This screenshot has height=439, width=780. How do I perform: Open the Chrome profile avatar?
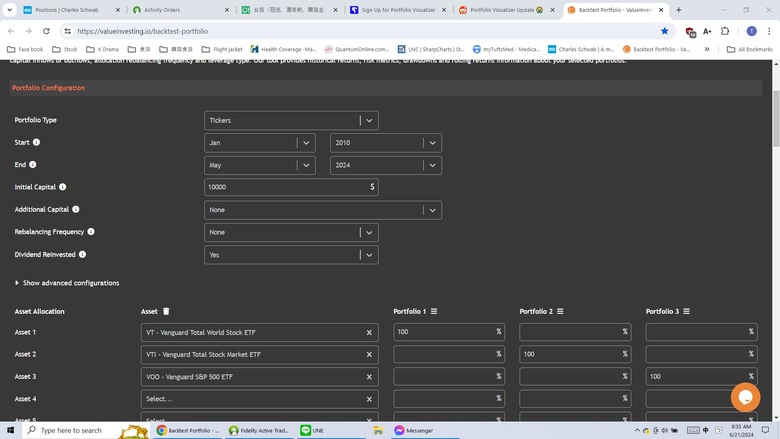(752, 31)
